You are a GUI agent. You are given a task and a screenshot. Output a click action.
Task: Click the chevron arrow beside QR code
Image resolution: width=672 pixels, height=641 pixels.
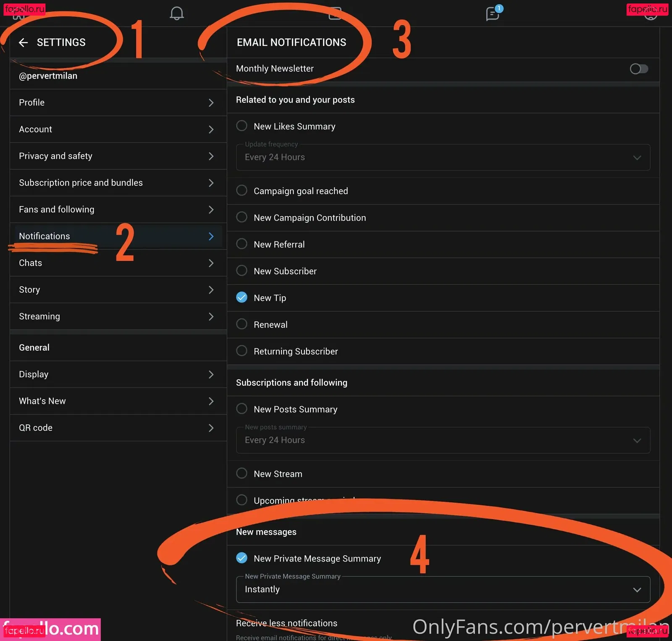[x=211, y=428]
